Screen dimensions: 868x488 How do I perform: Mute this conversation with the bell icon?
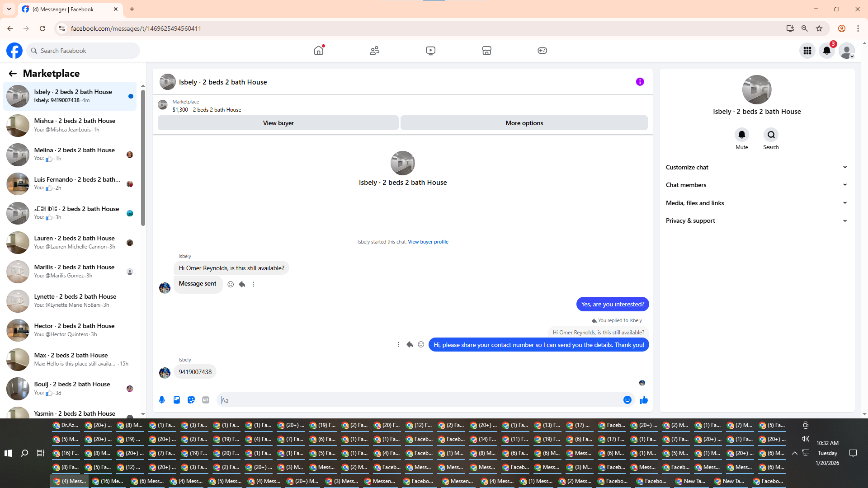[x=742, y=135]
